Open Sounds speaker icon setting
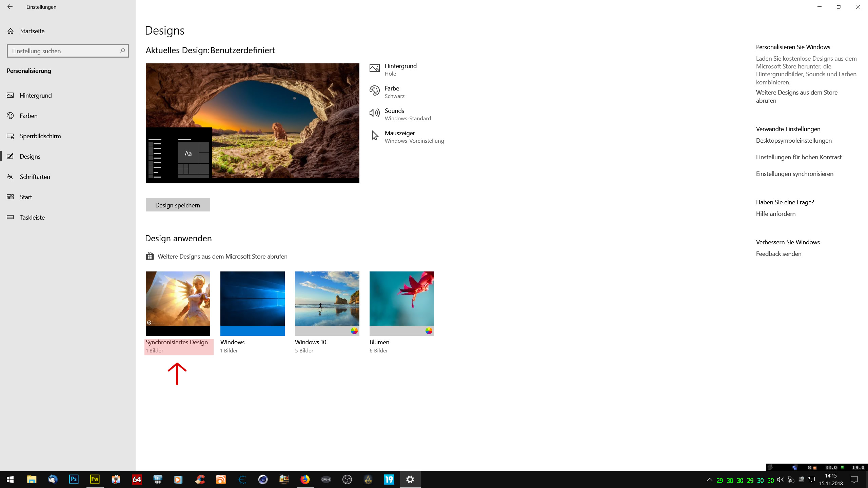 click(x=374, y=113)
